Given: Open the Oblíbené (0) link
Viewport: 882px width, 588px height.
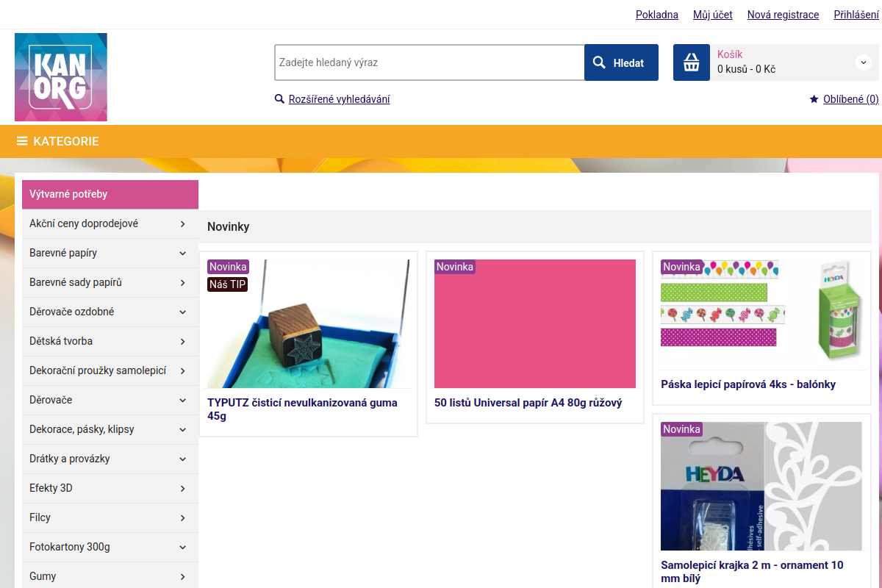Looking at the screenshot, I should point(851,99).
